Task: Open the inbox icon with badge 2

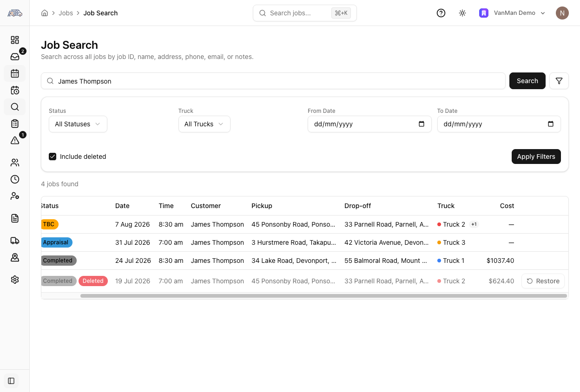Action: 15,57
